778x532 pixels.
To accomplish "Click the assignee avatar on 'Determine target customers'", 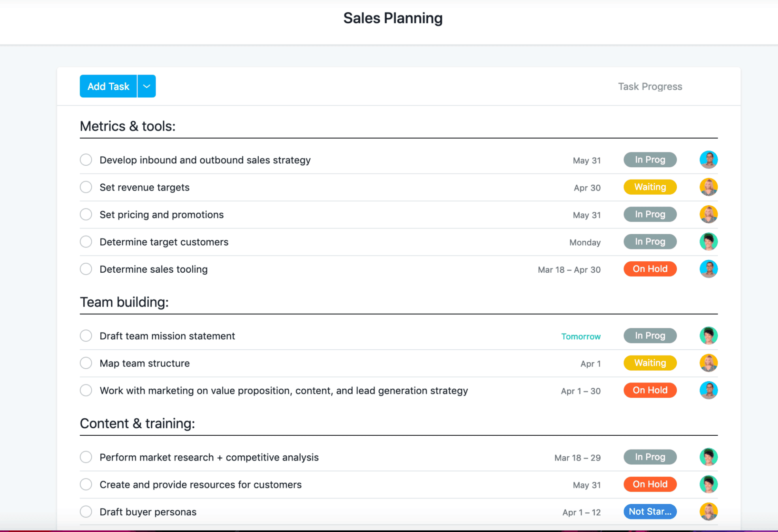I will [708, 242].
